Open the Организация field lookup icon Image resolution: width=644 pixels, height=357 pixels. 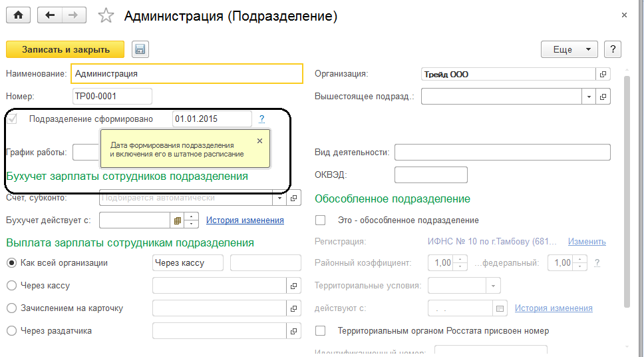[x=603, y=75]
